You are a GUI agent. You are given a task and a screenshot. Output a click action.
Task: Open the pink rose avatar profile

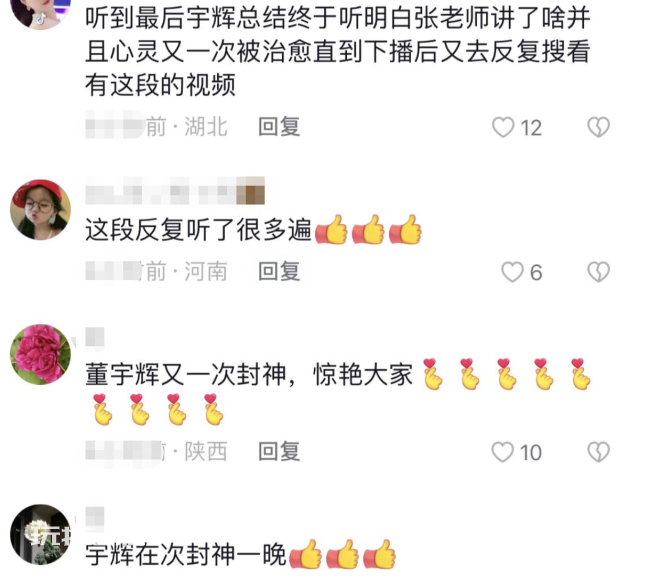point(41,354)
